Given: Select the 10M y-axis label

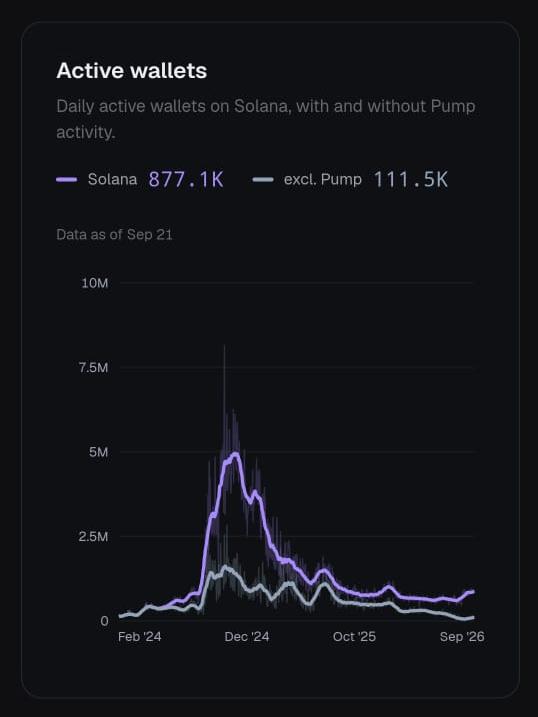Looking at the screenshot, I should [x=95, y=284].
